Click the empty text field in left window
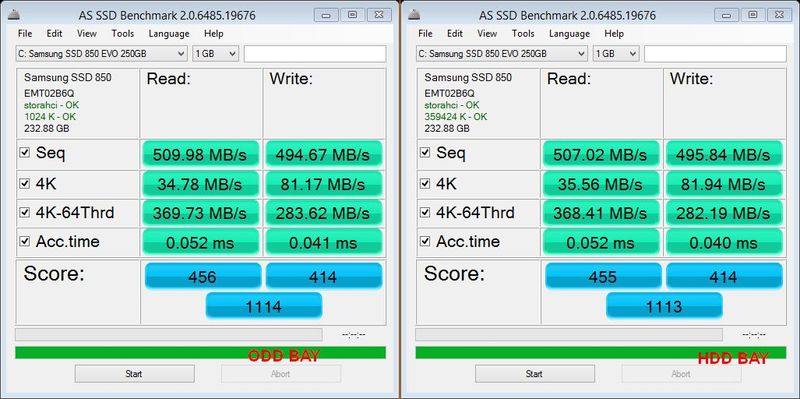 click(x=315, y=54)
